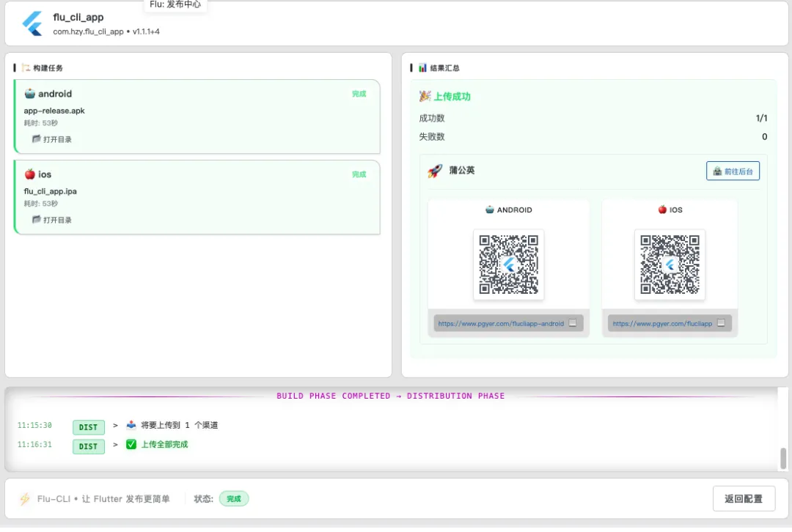Click the 构建任务 section icon
Viewport: 792px width, 532px height.
26,67
